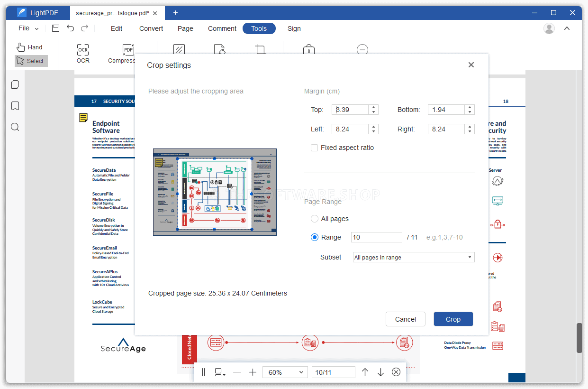
Task: Click the Left margin input field
Action: click(351, 129)
